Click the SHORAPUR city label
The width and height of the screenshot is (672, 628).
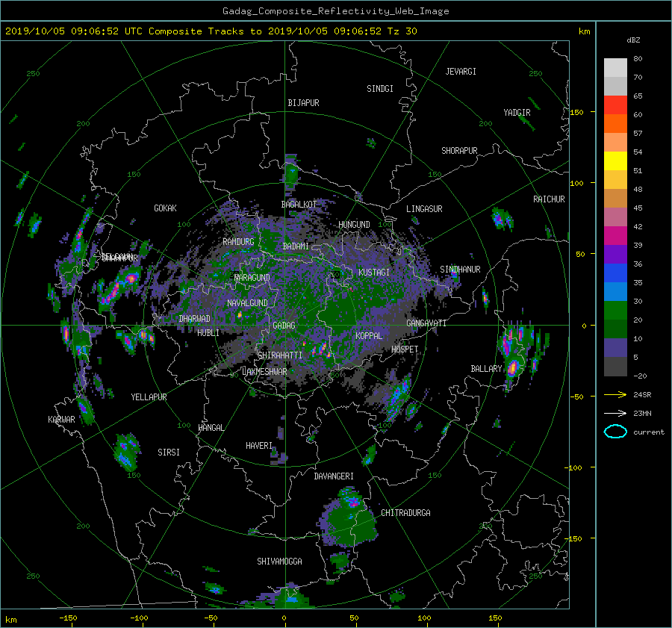coord(459,151)
